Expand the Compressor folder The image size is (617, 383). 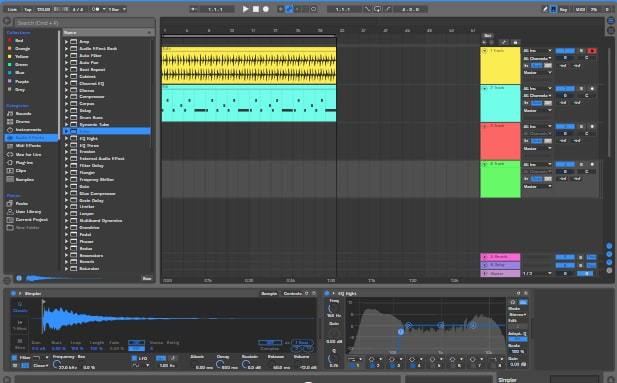pyautogui.click(x=67, y=97)
